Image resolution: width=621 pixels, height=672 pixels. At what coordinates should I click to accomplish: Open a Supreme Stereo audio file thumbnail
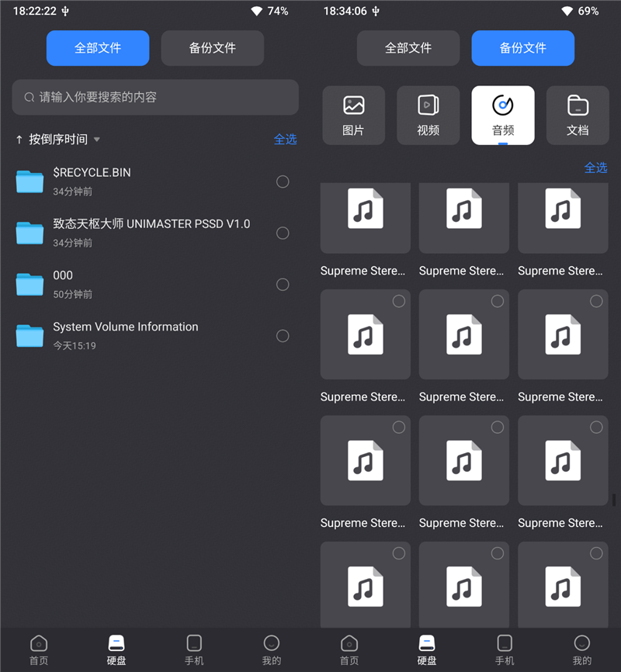click(x=365, y=218)
